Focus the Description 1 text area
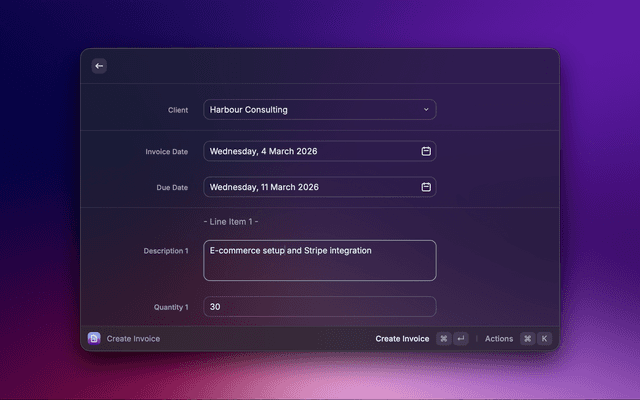The image size is (640, 400). pos(320,260)
